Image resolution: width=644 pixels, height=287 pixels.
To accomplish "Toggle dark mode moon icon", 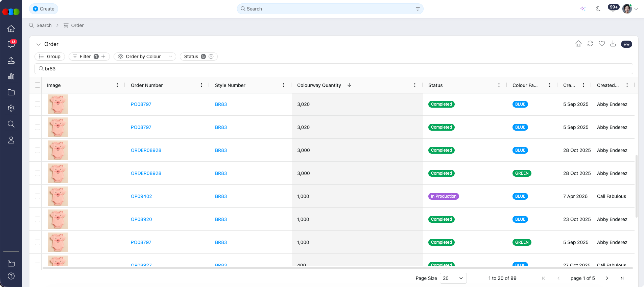I will [598, 9].
